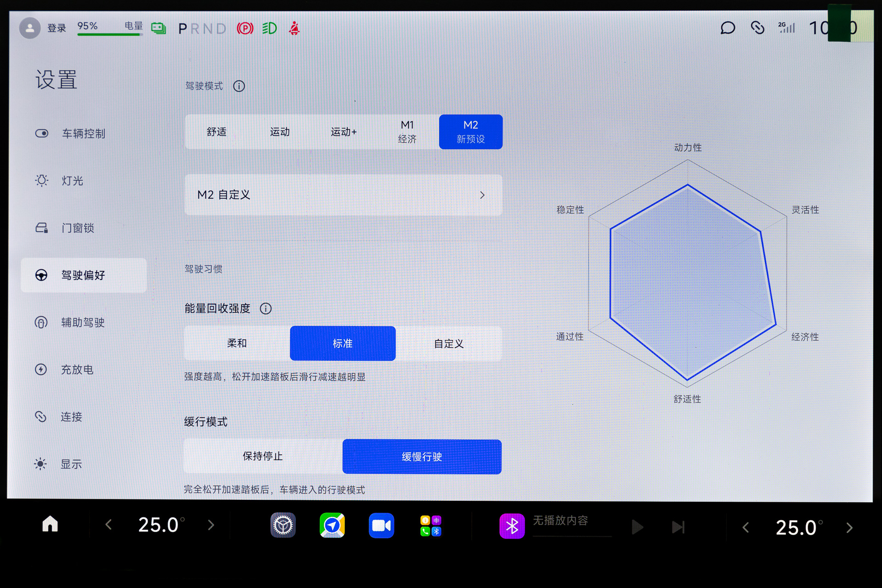Open 充放电 charging settings
The image size is (882, 588).
(x=77, y=370)
